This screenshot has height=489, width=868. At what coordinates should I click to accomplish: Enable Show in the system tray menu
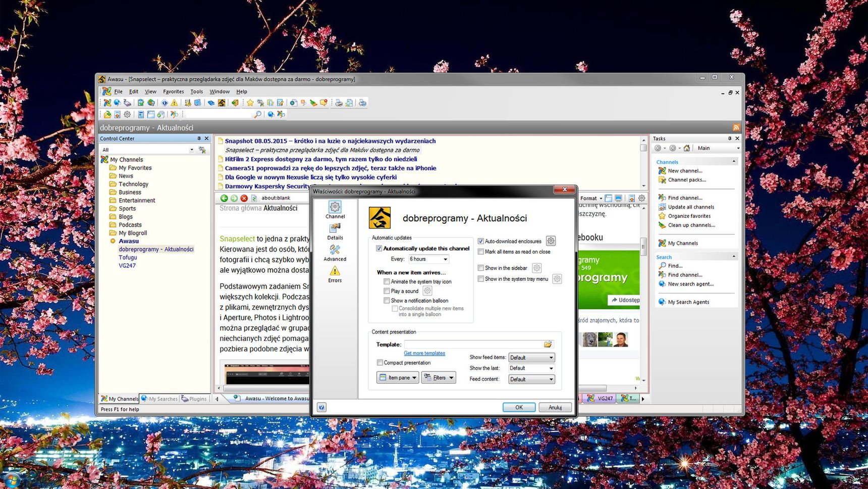[481, 279]
